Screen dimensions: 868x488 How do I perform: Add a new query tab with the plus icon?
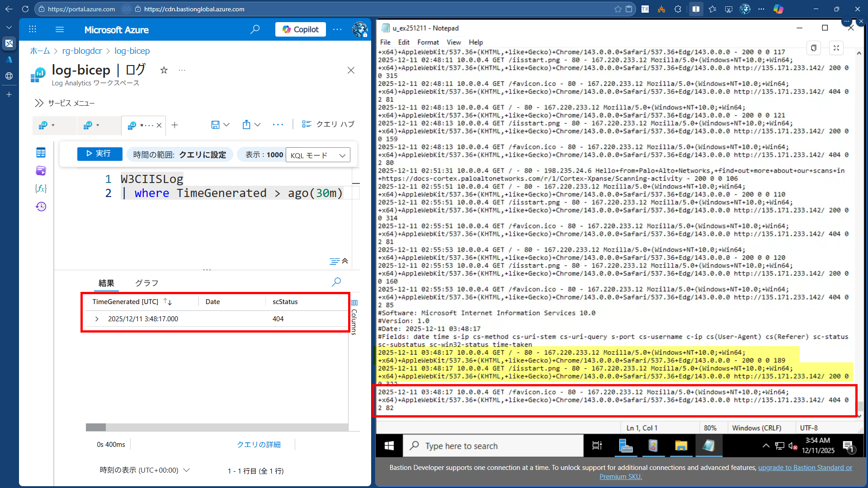(x=175, y=125)
